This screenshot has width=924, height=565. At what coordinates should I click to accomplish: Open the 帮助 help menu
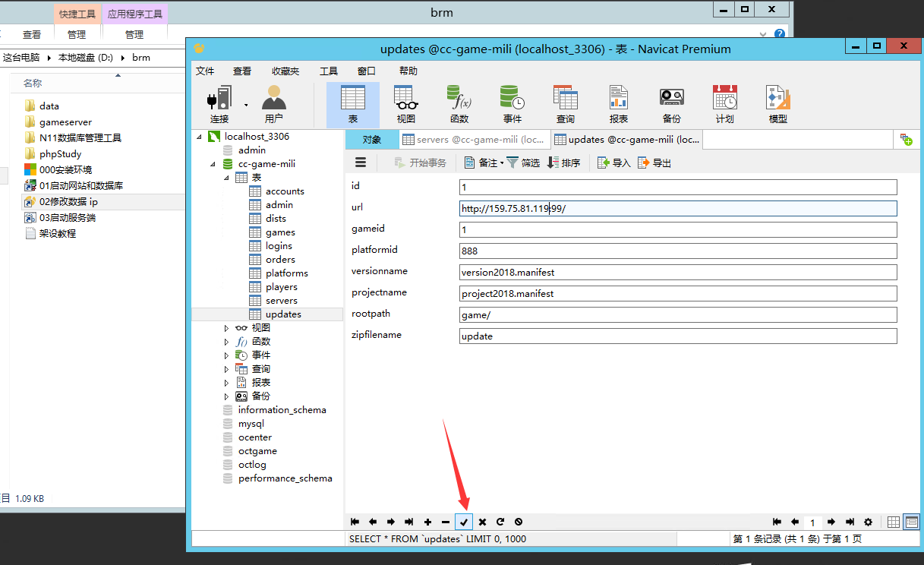click(x=408, y=71)
